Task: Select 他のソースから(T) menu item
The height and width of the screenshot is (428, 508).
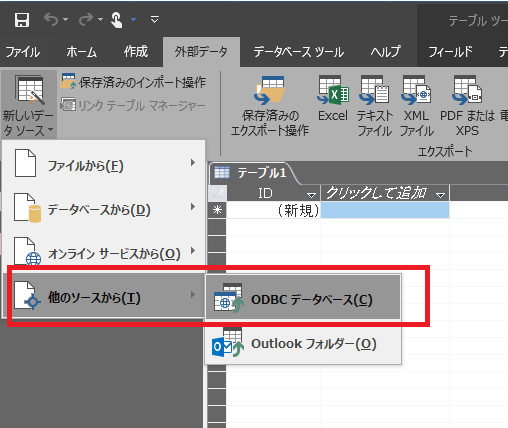Action: point(104,295)
